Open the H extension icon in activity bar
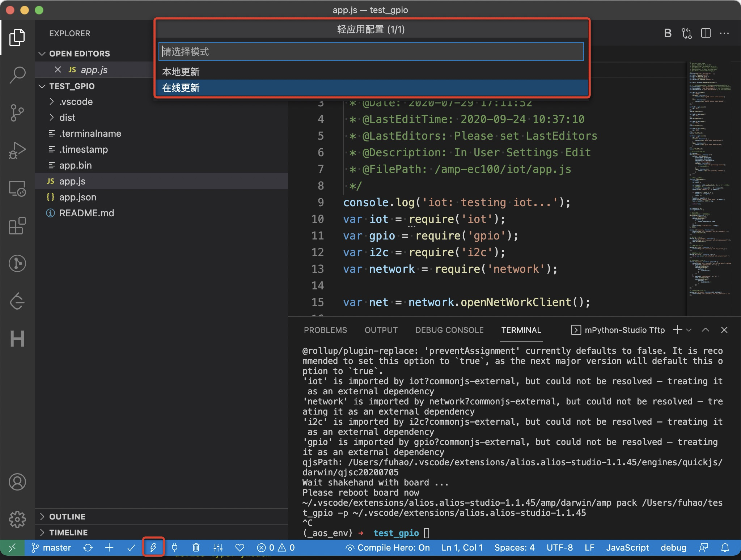Screen dimensions: 741x560 coord(17,339)
